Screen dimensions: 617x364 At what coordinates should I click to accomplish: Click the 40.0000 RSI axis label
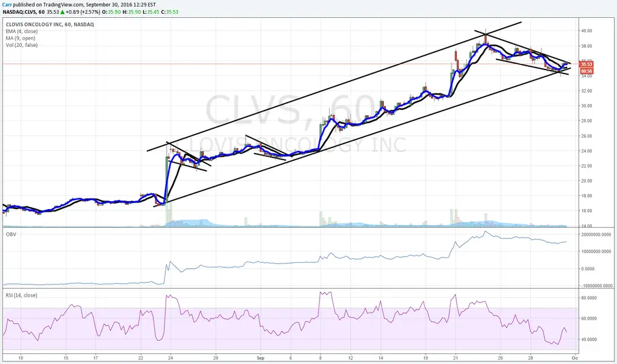click(589, 340)
